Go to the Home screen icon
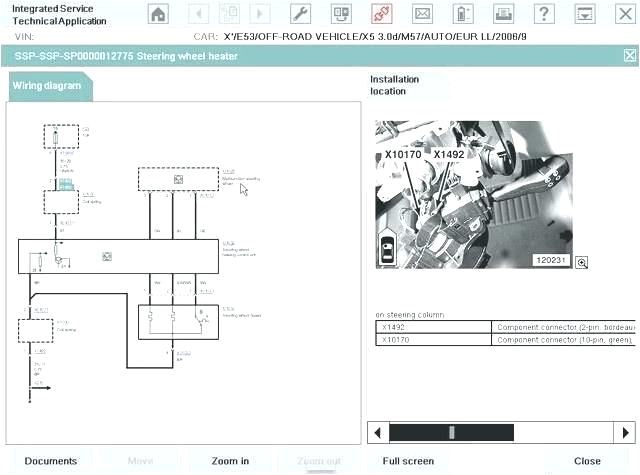 click(x=158, y=14)
